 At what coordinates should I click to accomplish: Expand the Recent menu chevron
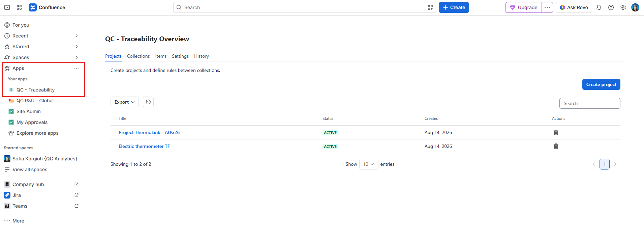point(76,36)
